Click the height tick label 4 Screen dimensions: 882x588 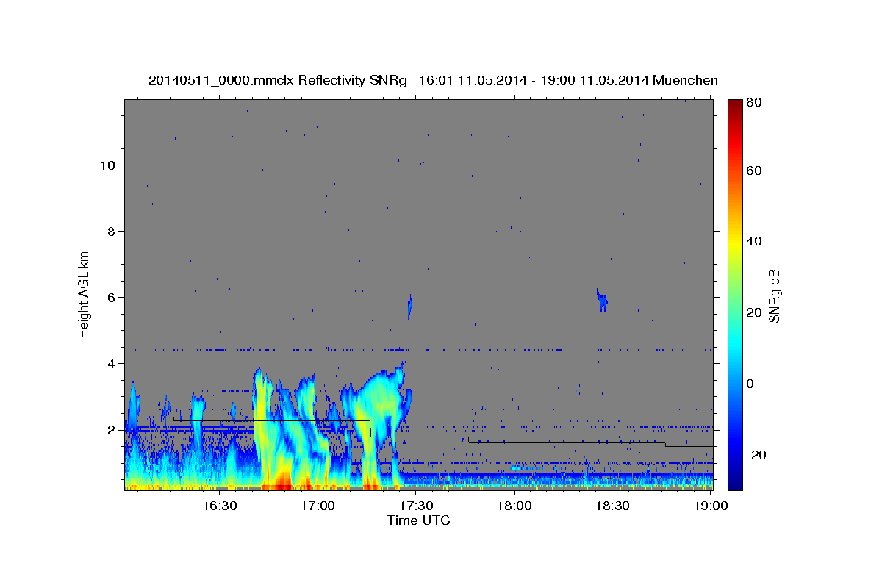coord(112,364)
